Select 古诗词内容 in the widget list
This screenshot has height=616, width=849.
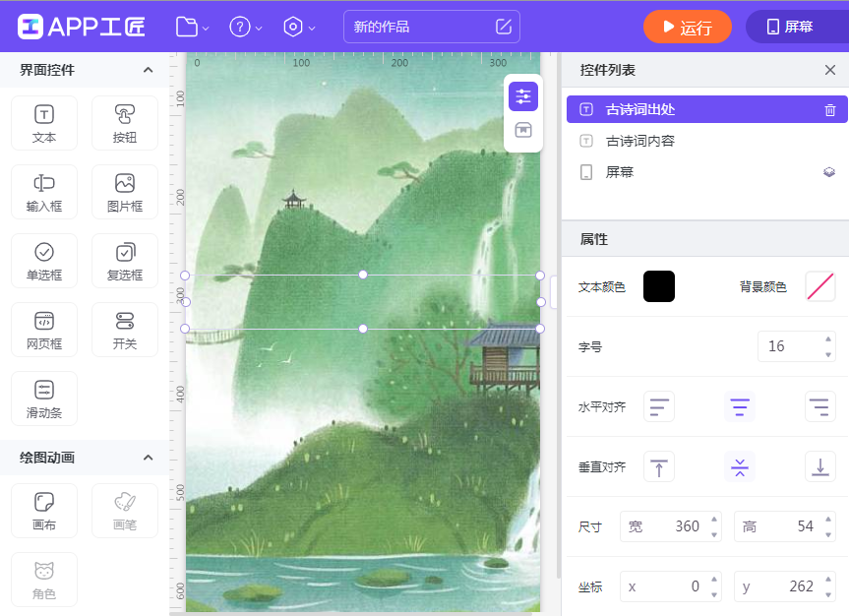706,141
